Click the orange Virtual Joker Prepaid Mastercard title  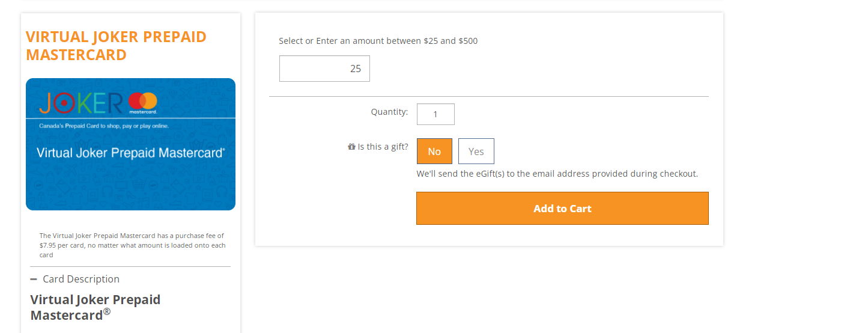(x=116, y=46)
